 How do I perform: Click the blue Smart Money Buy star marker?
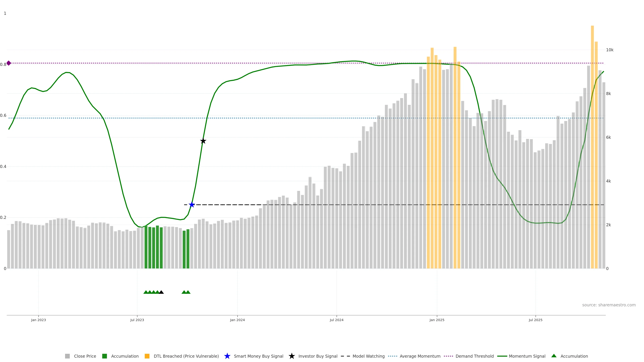[x=192, y=205]
